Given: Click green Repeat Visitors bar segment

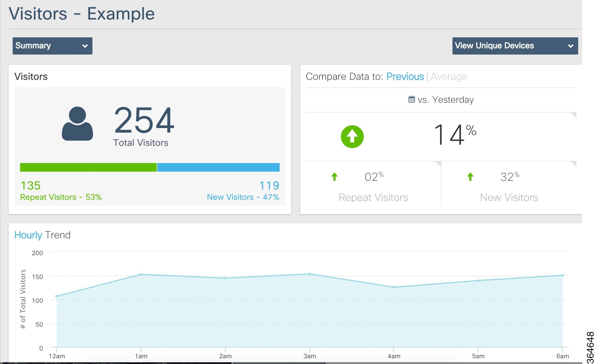Looking at the screenshot, I should (88, 167).
